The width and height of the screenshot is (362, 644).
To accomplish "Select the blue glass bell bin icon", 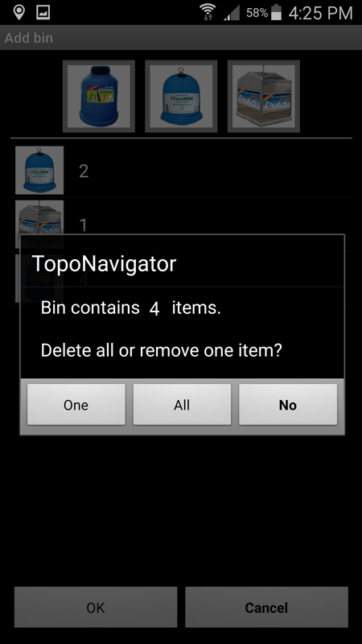I will [181, 96].
